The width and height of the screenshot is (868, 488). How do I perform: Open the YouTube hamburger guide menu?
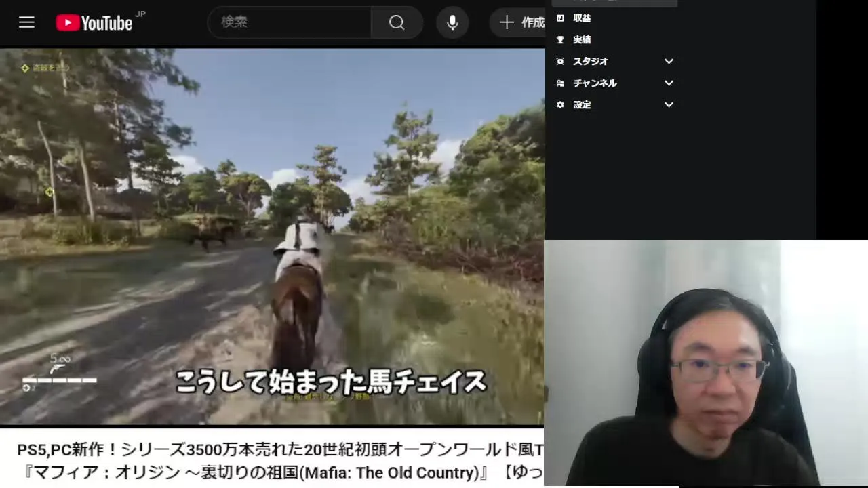pos(26,22)
